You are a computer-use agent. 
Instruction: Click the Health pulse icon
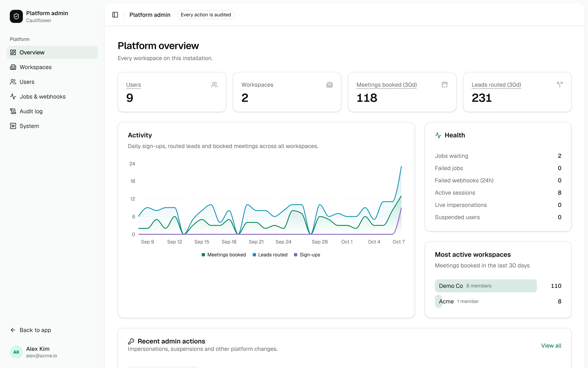coord(438,135)
